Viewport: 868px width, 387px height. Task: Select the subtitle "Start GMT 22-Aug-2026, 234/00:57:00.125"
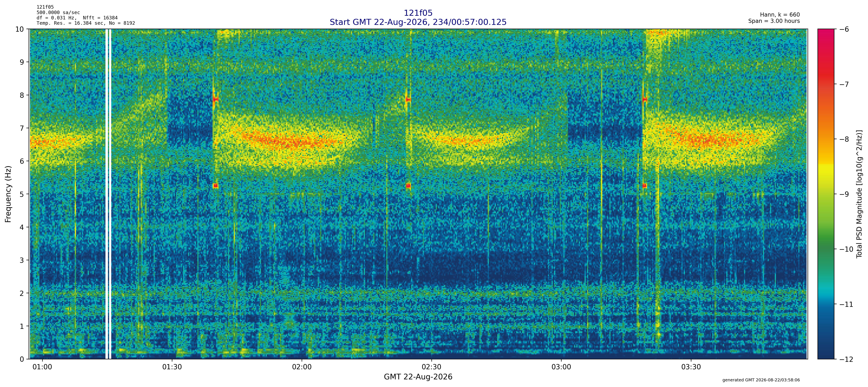418,22
